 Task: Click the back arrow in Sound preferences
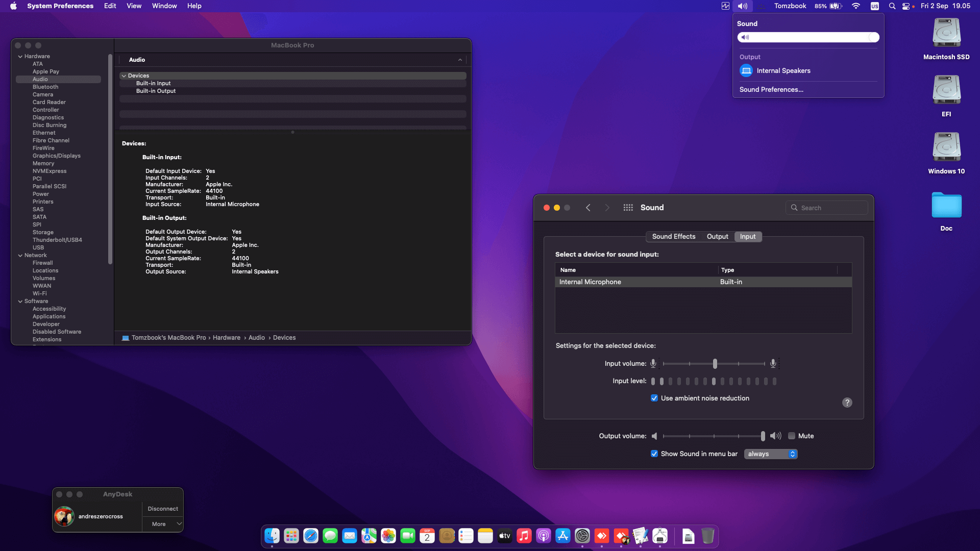pos(588,208)
